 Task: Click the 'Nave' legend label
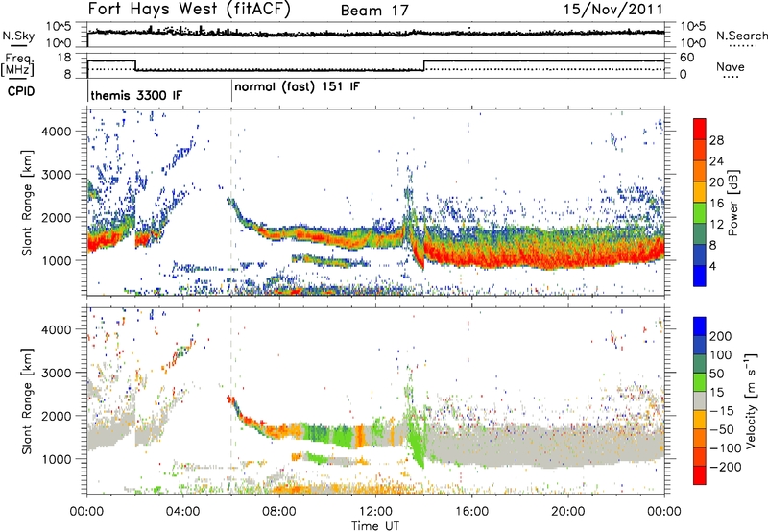731,66
